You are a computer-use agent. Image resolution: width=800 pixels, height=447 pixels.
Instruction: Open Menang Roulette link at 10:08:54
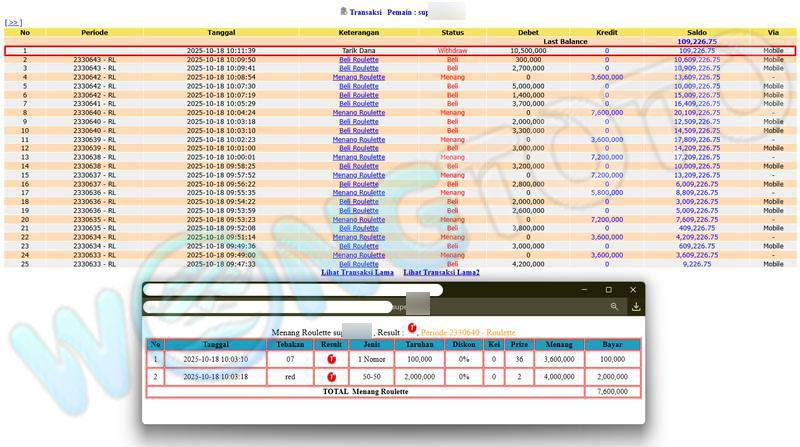click(359, 77)
